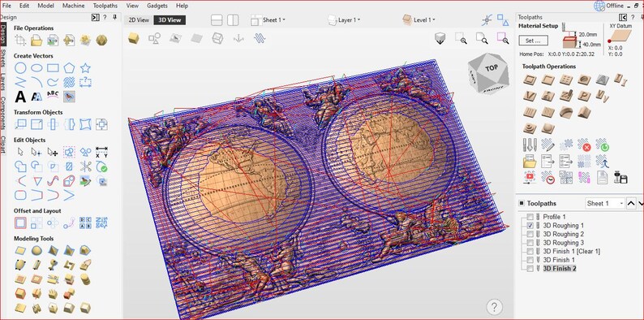The image size is (644, 320).
Task: Move toolpath up with the up arrow
Action: tap(632, 203)
